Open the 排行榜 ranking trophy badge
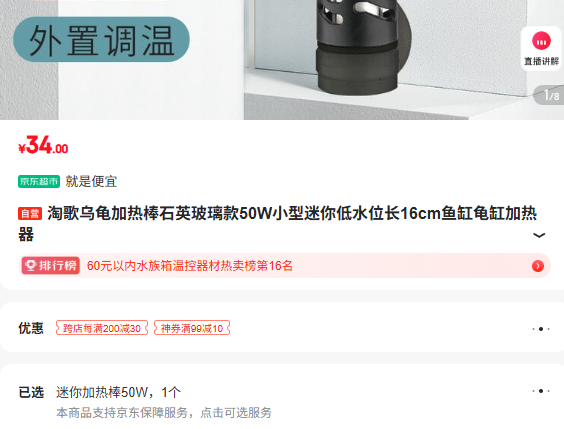The height and width of the screenshot is (429, 564). 50,266
